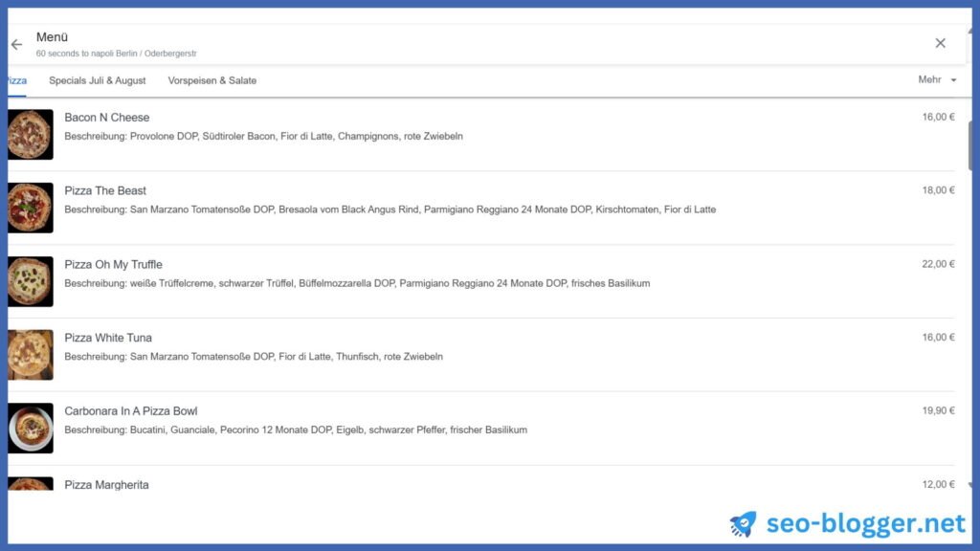Select the Pizza tab
Image resolution: width=980 pixels, height=551 pixels.
coord(17,80)
